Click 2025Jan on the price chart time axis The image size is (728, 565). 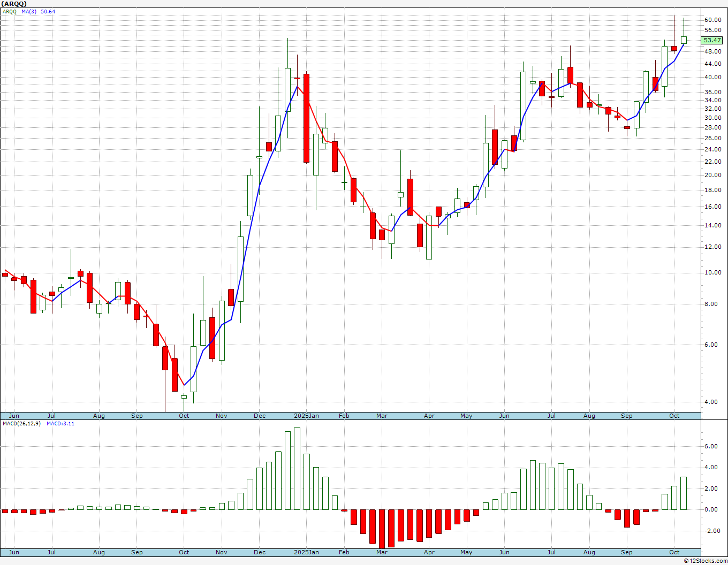click(307, 416)
